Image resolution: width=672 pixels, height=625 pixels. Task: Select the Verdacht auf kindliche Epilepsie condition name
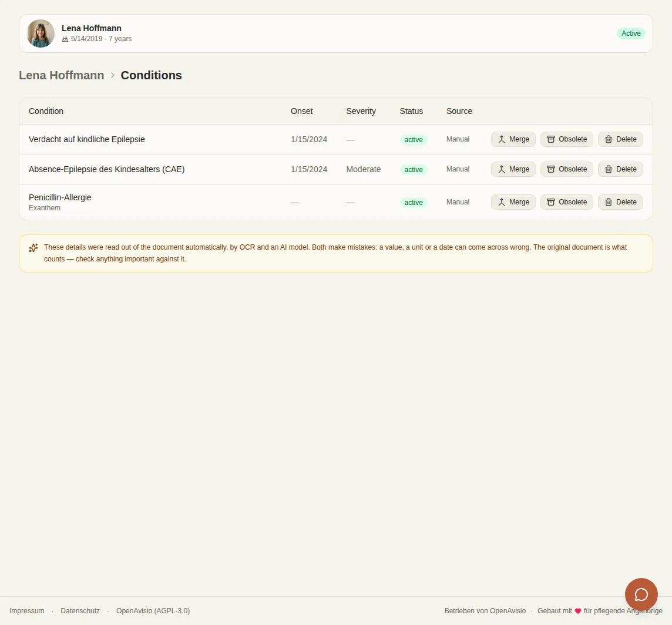coord(86,139)
